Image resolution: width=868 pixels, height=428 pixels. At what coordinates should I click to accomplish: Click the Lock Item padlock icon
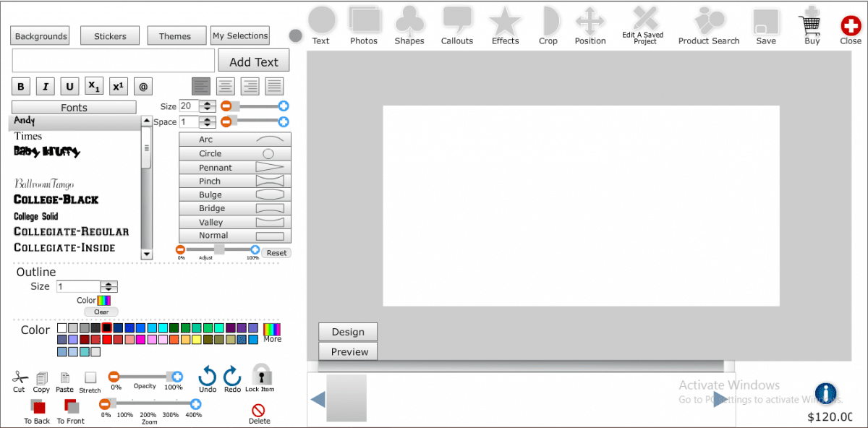pos(262,374)
